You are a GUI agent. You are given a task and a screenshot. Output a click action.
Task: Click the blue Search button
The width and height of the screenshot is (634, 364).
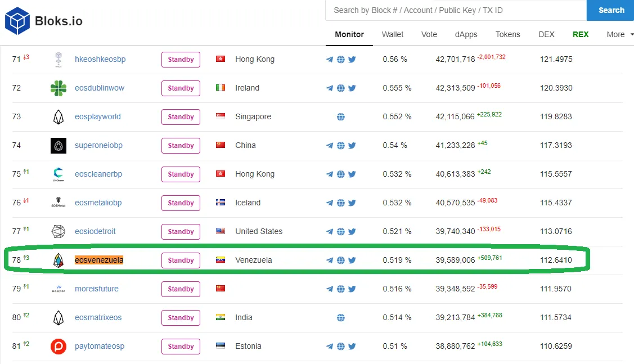pyautogui.click(x=611, y=10)
